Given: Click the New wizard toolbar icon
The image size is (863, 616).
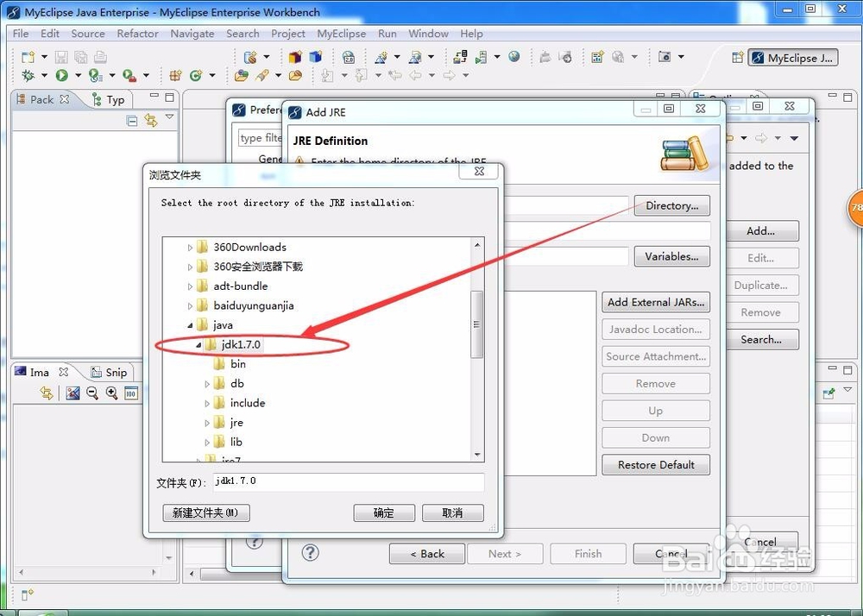Looking at the screenshot, I should 28,57.
